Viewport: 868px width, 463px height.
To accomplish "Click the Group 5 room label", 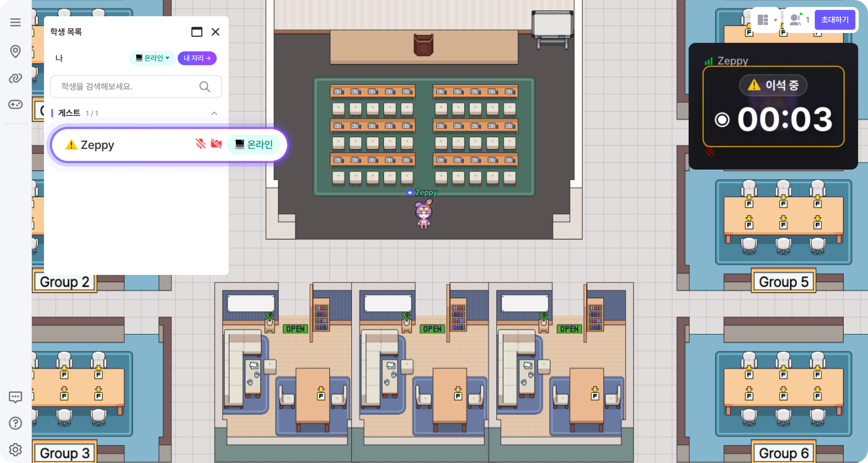I will [784, 282].
